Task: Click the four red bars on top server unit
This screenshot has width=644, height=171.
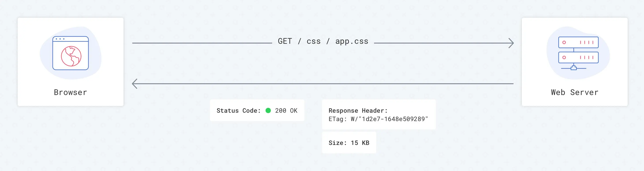Action: (x=586, y=42)
